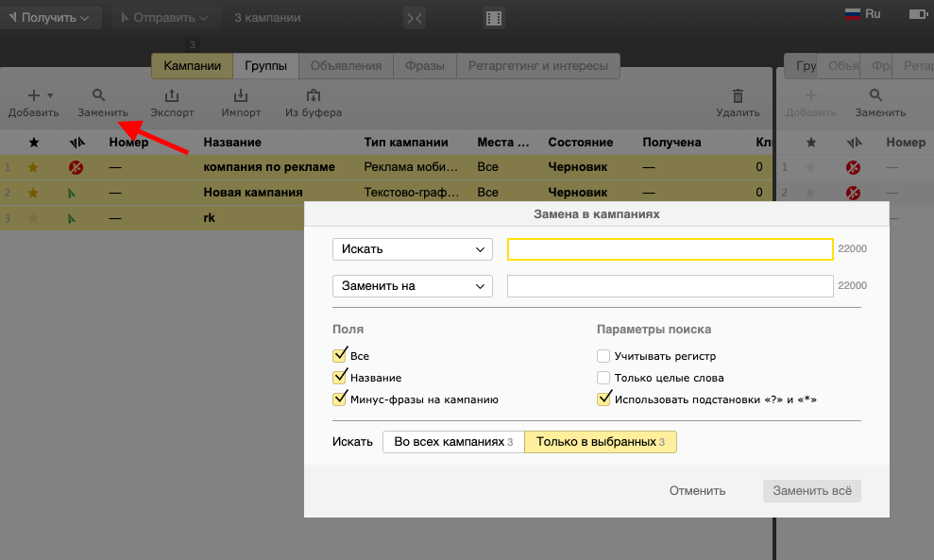Sort by the Получена column header
Screen dimensions: 934x560
671,143
